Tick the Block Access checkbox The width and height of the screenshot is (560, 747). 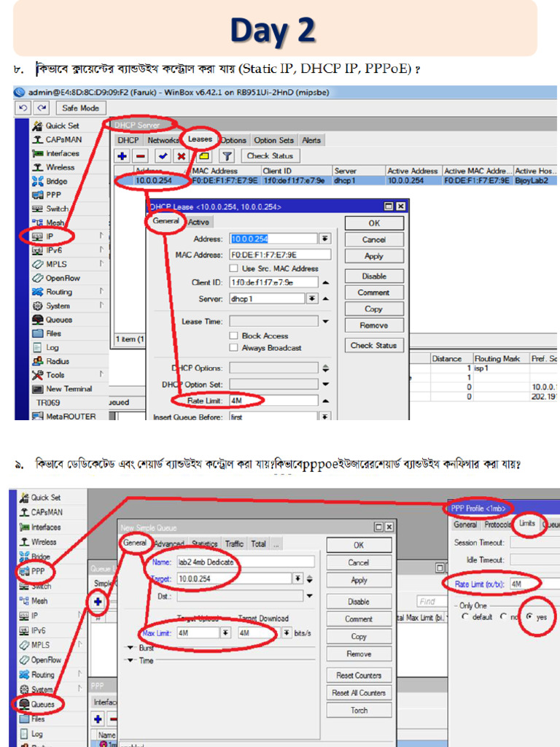(x=234, y=336)
